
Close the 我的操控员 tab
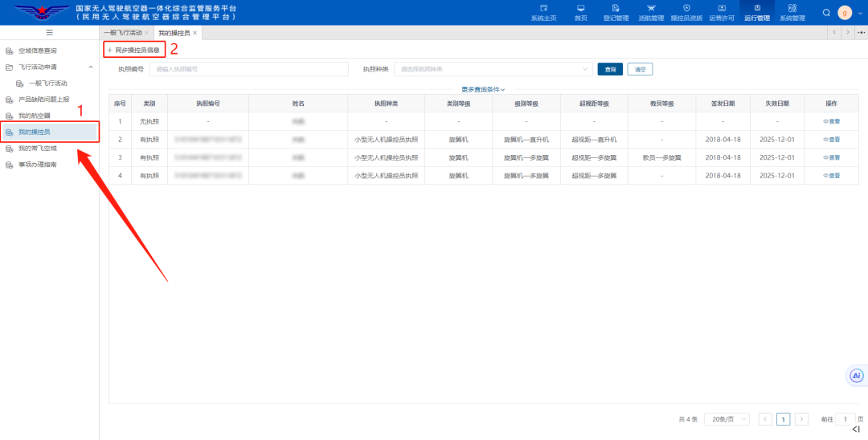(194, 33)
